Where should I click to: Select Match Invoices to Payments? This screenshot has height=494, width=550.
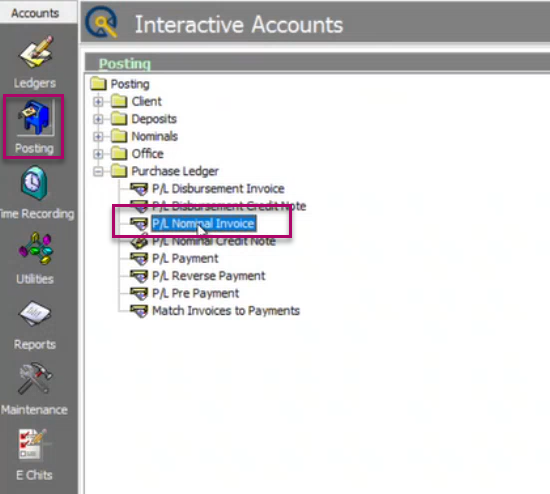pyautogui.click(x=226, y=311)
